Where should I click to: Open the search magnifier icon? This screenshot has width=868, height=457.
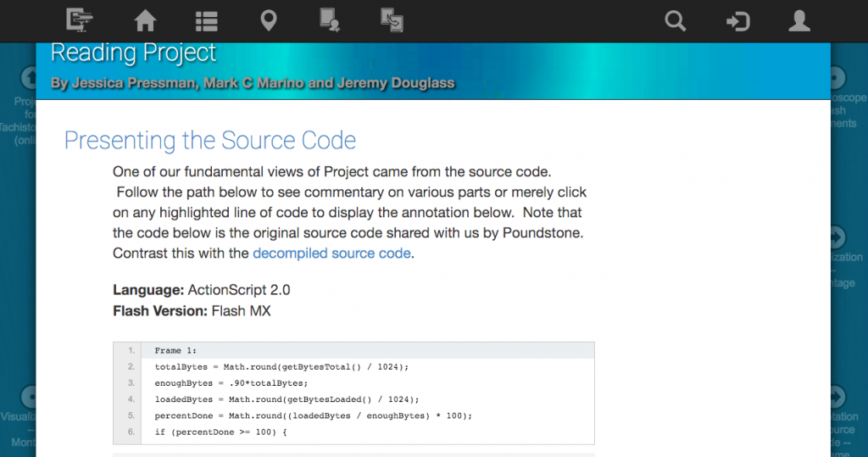point(676,21)
